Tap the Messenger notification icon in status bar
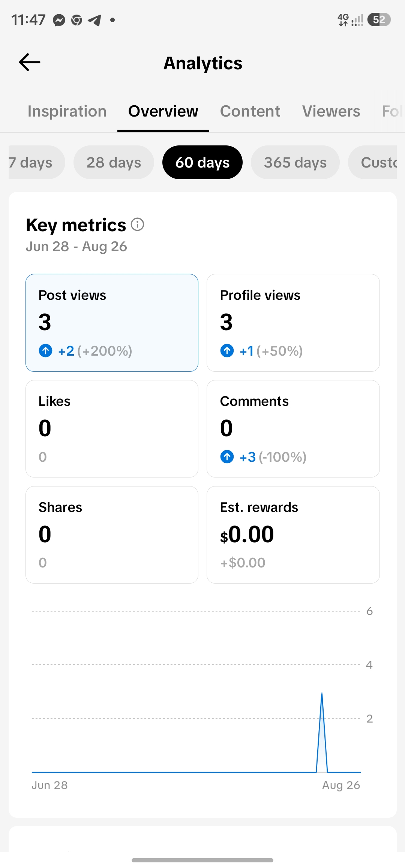Image resolution: width=405 pixels, height=868 pixels. [x=59, y=20]
